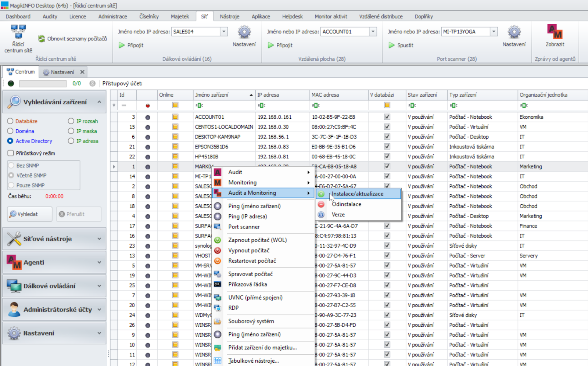
Task: Open Nastavení gear for Dálkové ovládání
Action: coord(244,36)
